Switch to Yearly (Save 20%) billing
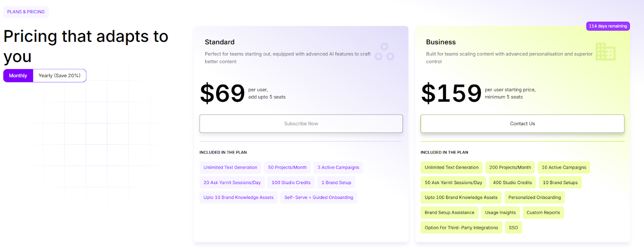 click(59, 76)
